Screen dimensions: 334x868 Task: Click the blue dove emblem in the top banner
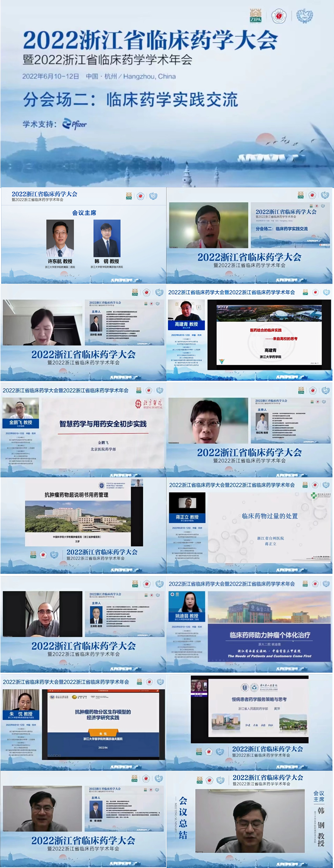coord(304,16)
